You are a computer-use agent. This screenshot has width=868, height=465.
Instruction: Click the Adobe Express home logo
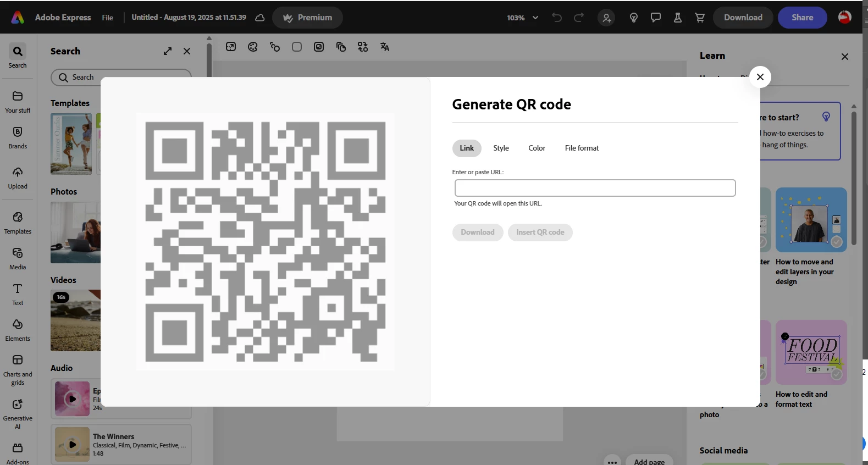click(x=18, y=18)
